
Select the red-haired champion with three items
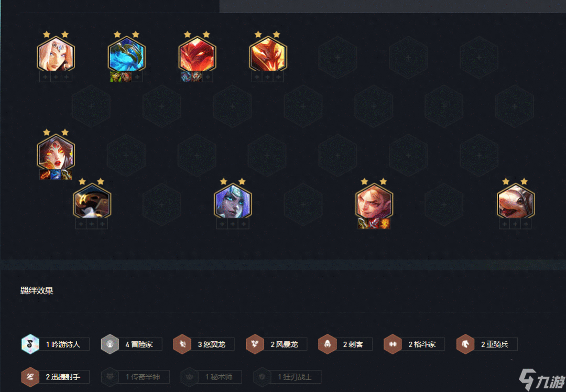374,201
